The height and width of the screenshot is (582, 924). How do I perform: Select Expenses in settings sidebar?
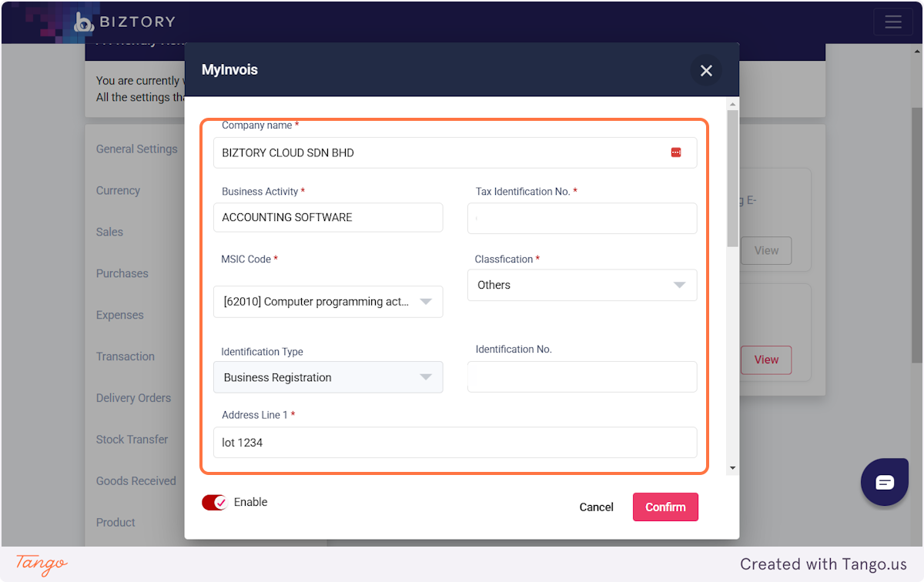[119, 316]
